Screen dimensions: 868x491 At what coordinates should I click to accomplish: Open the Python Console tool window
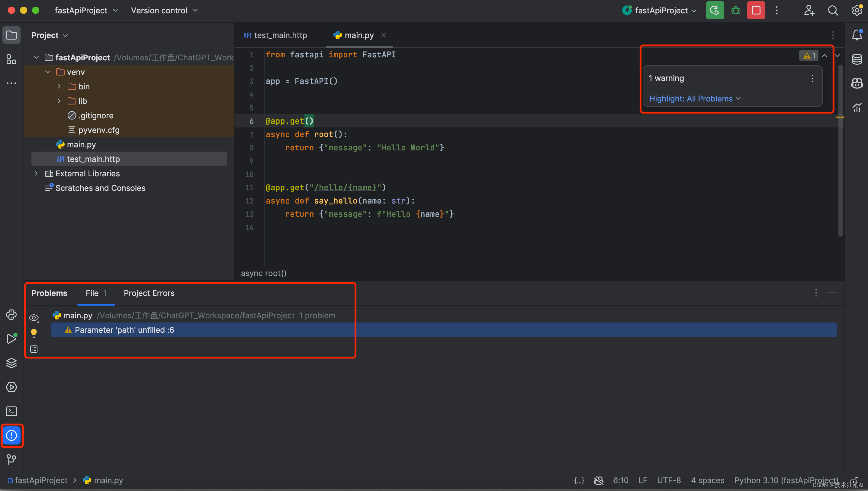pos(11,315)
